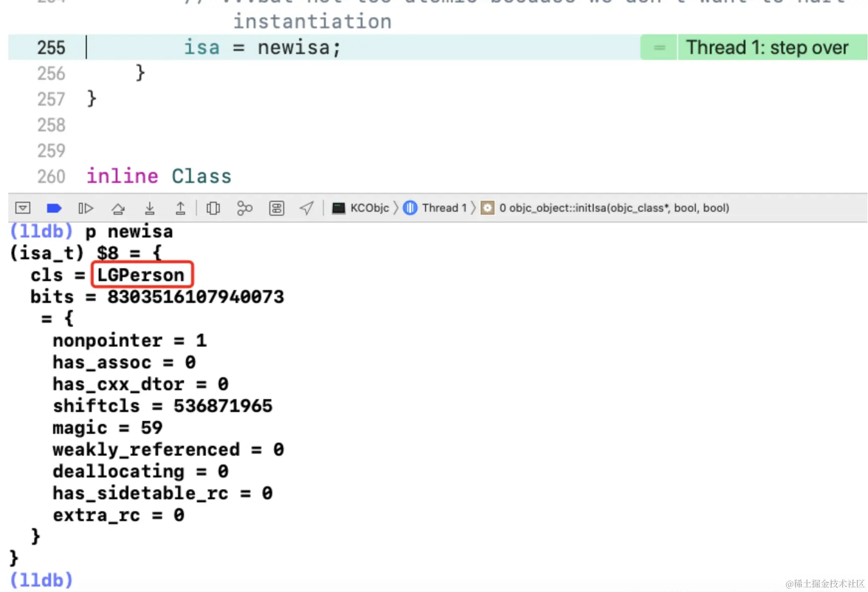Click 'extra_rc = 0' console line

119,515
